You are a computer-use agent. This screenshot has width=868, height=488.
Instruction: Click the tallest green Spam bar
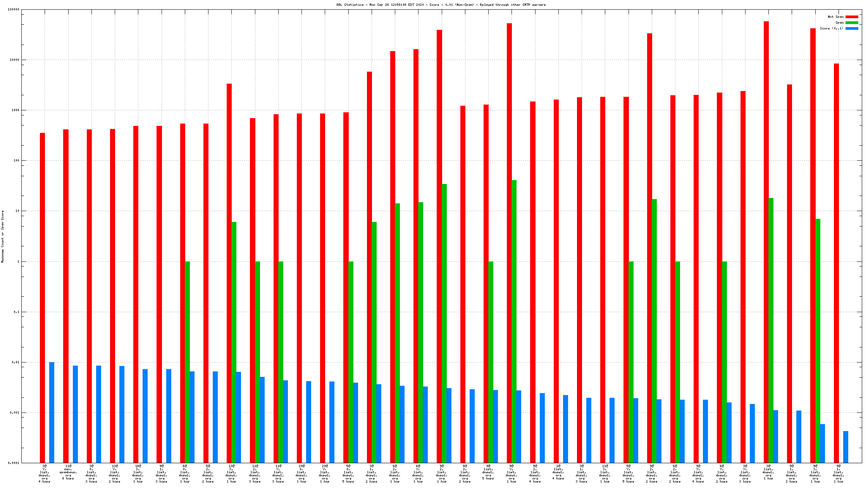pyautogui.click(x=514, y=321)
